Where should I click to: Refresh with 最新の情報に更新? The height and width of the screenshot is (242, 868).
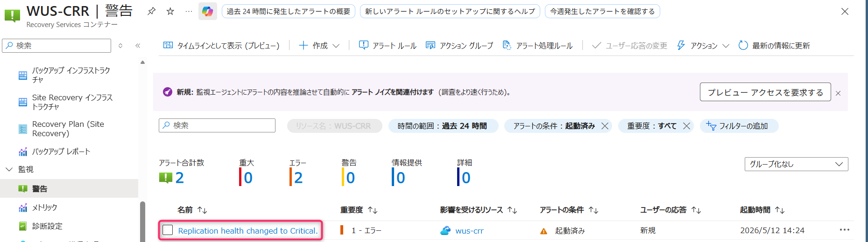point(774,46)
